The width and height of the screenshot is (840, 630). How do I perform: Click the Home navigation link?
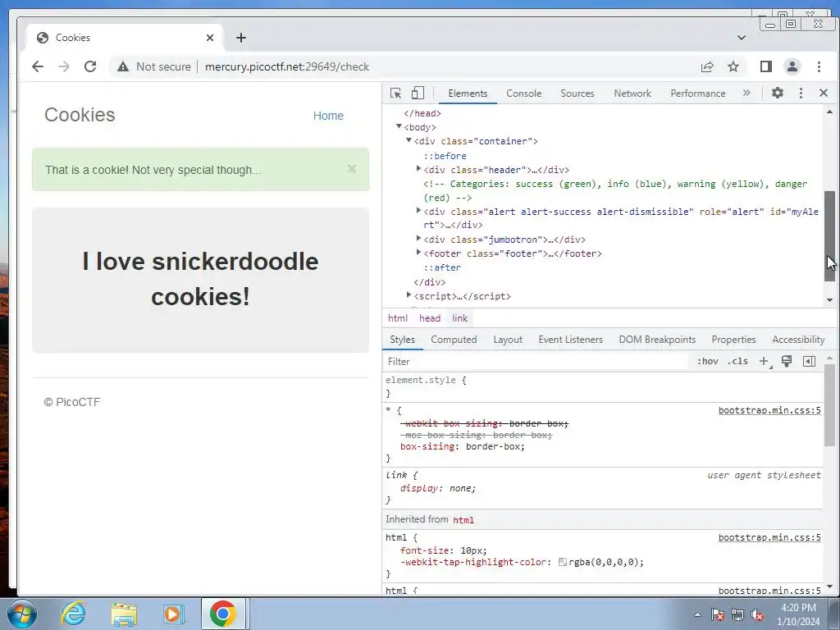[328, 116]
